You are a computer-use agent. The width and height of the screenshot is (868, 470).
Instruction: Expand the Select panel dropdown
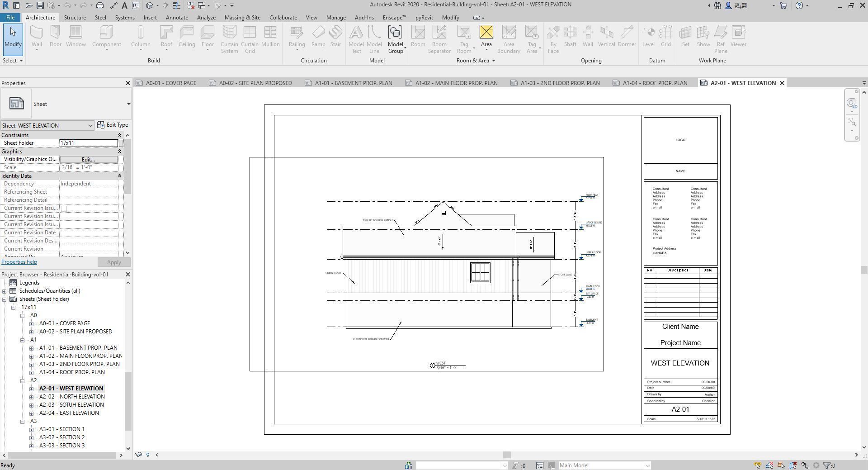pos(13,61)
